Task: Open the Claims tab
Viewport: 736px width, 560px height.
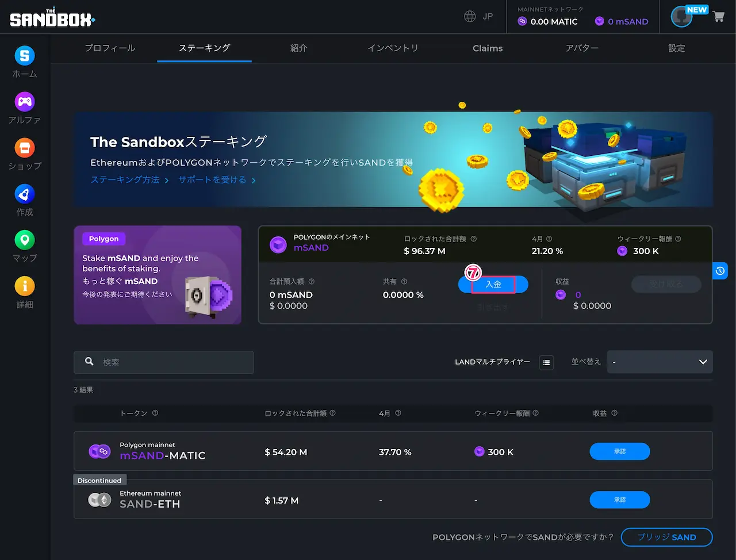Action: tap(488, 48)
